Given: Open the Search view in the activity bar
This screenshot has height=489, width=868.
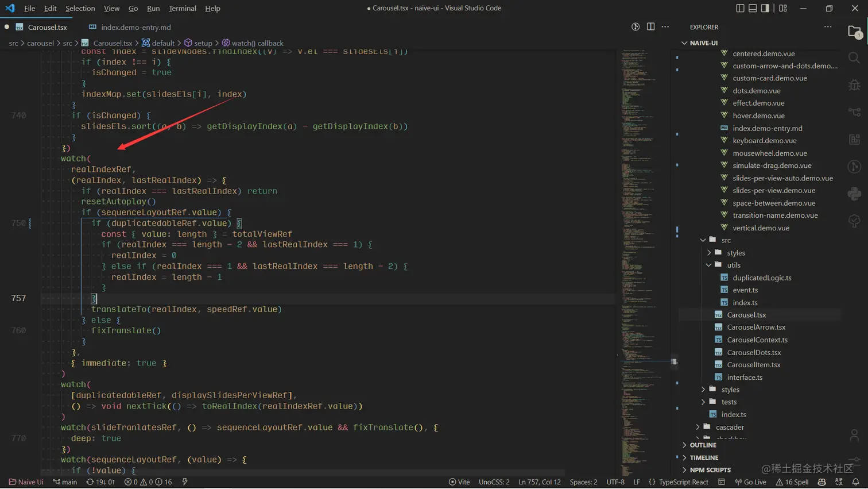Looking at the screenshot, I should click(854, 58).
